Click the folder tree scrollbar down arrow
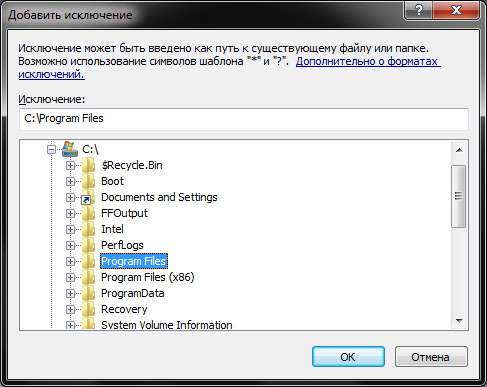The width and height of the screenshot is (487, 387). [459, 321]
